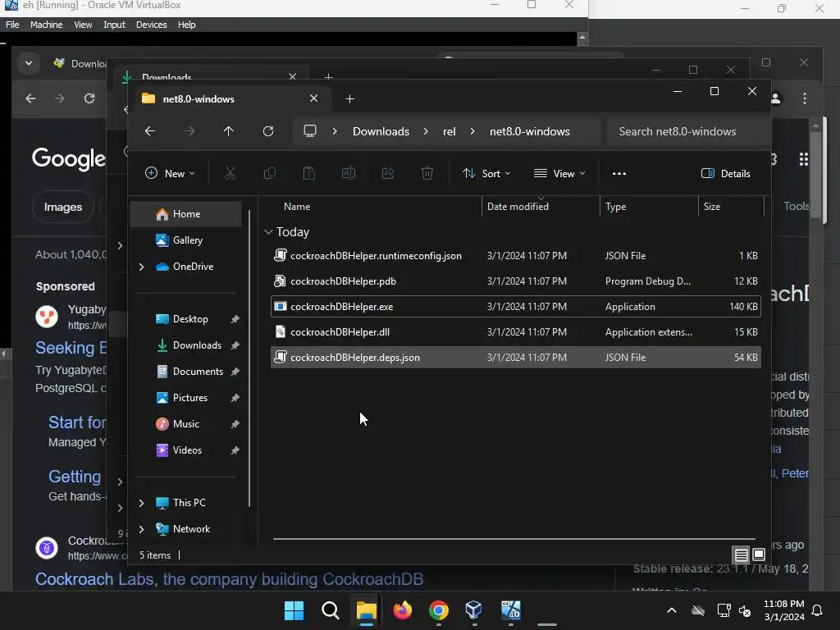
Task: Close the net8.0-windows tab
Action: [314, 98]
